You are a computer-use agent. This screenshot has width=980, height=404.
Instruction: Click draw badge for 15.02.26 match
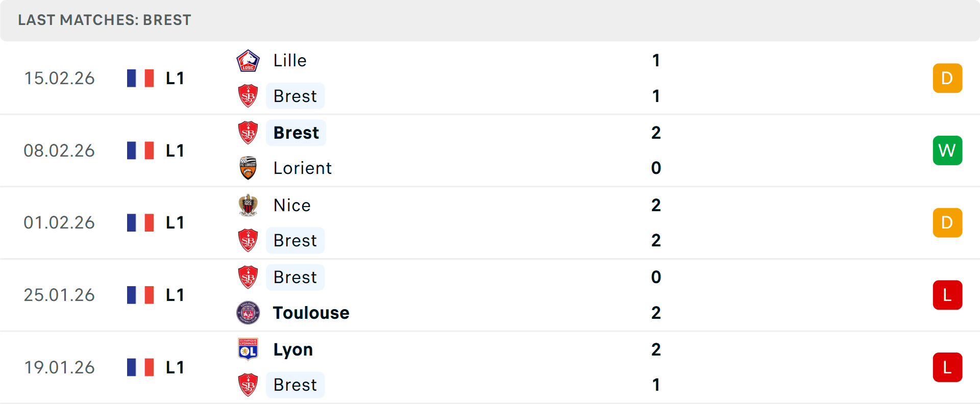click(947, 78)
